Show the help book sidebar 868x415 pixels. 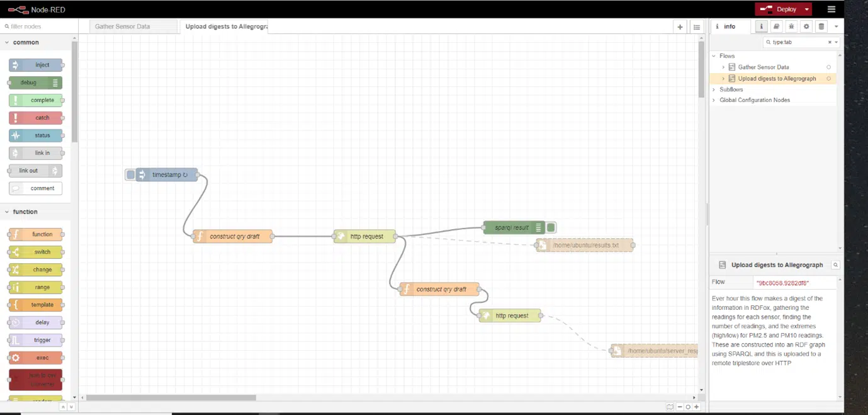[x=777, y=26]
